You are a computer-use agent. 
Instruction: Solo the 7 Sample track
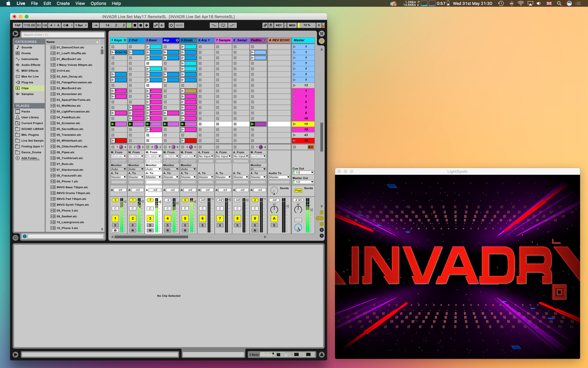coord(220,225)
